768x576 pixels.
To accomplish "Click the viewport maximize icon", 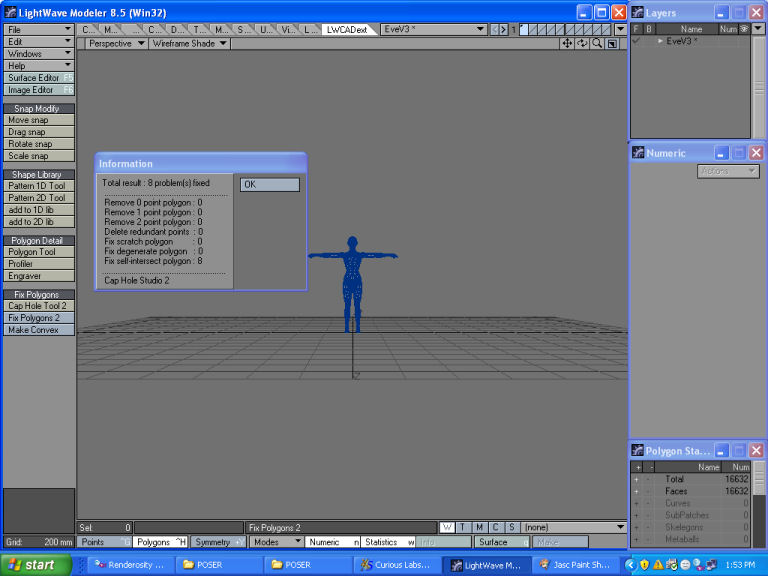I will pyautogui.click(x=612, y=44).
